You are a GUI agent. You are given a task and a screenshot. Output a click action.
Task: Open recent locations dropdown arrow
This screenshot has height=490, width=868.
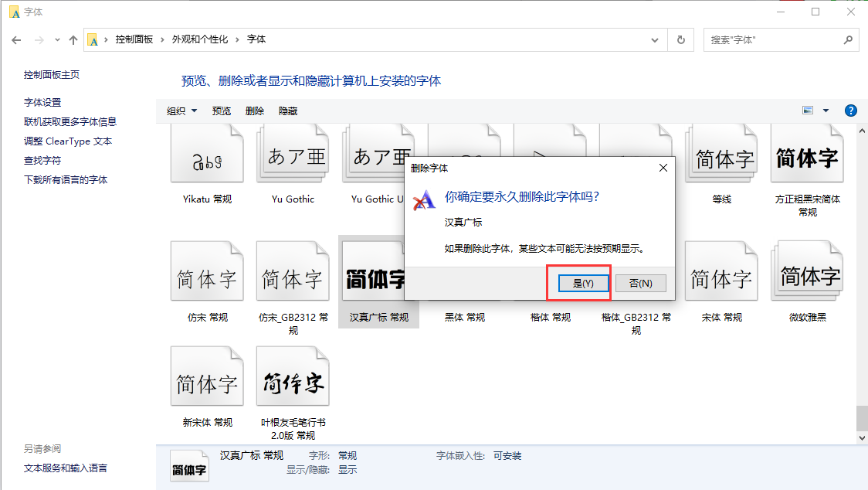coord(57,40)
